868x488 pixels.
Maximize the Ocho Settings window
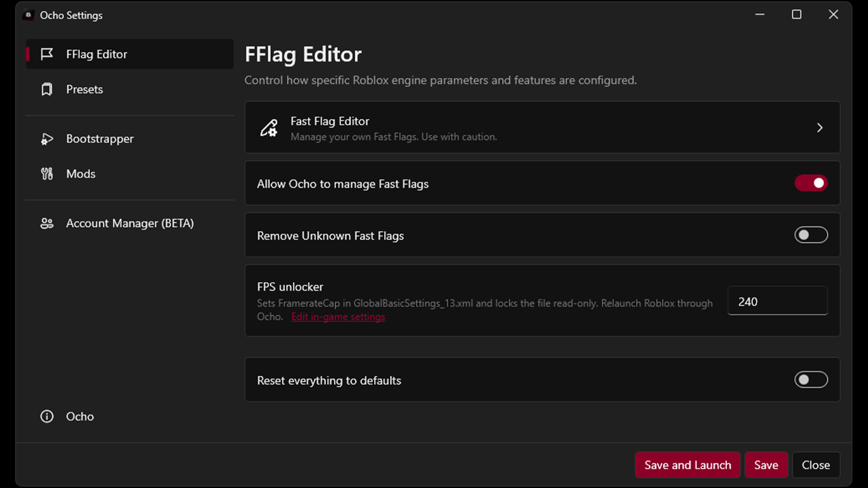point(796,15)
